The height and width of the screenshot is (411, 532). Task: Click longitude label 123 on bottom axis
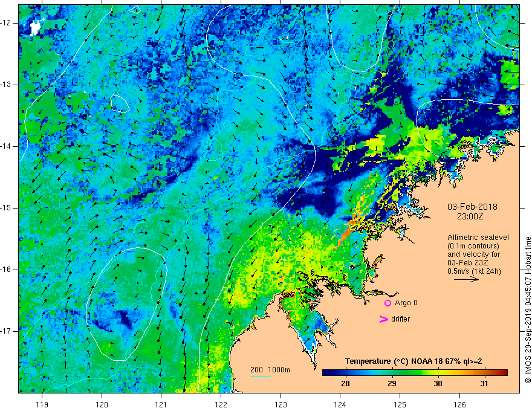coord(281,404)
